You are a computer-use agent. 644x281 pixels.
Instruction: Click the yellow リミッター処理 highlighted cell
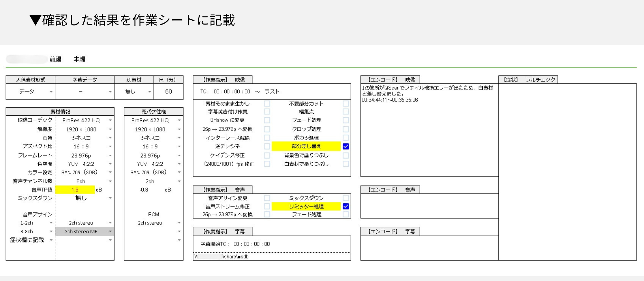point(306,206)
